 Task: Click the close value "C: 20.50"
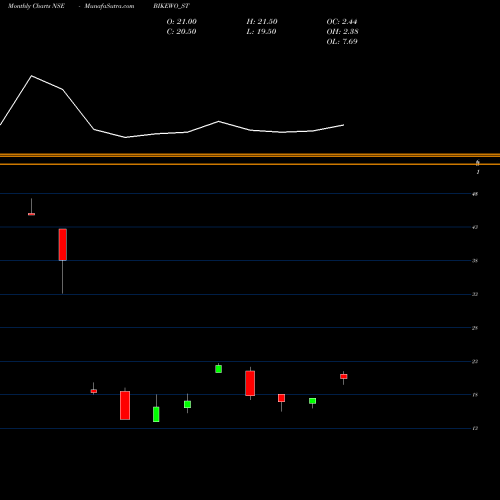(x=181, y=32)
